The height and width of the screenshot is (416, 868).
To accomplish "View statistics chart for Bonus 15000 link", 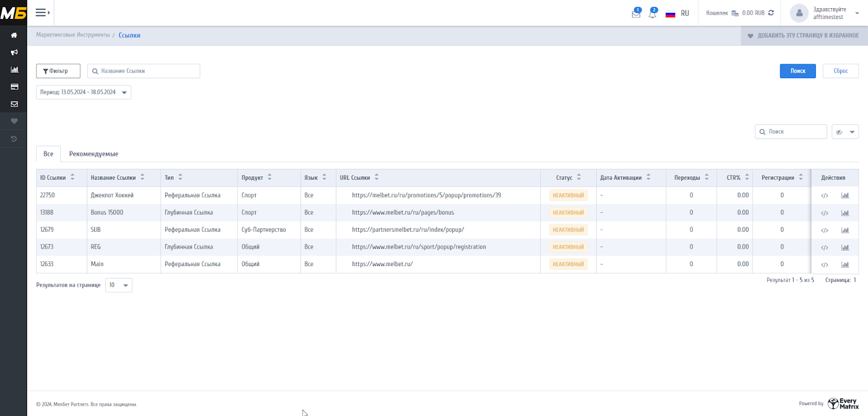I will [845, 213].
